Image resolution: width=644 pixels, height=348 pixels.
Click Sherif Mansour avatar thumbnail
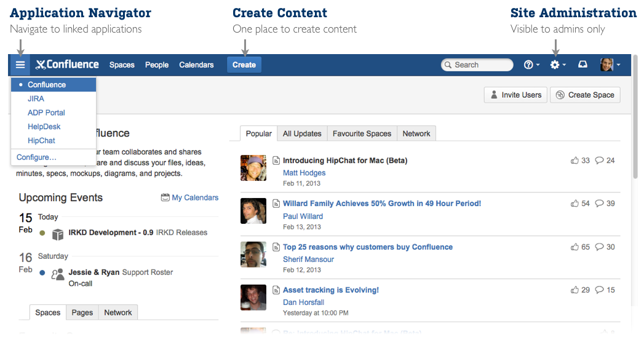253,255
